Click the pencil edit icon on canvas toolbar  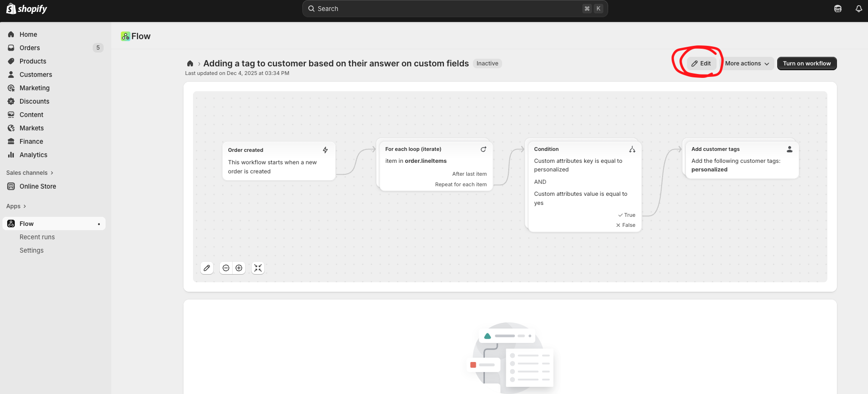[x=207, y=268]
